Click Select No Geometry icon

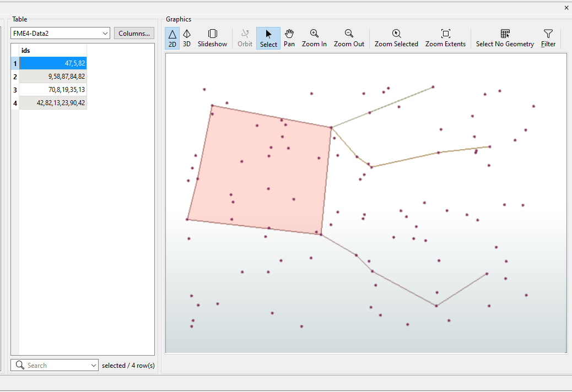click(505, 38)
